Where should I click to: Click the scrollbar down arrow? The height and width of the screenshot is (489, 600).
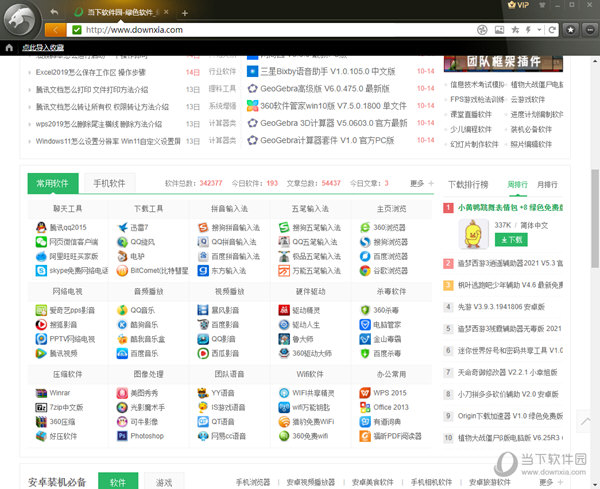595,484
